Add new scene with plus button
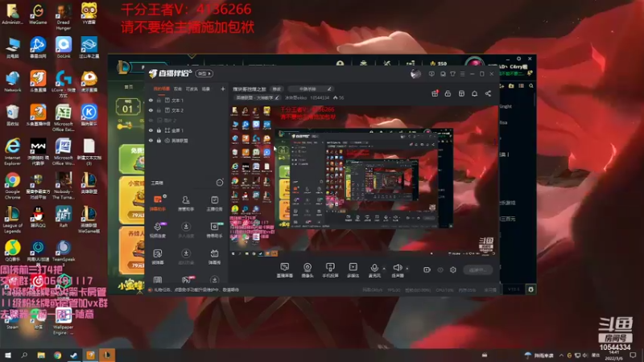 tap(223, 88)
